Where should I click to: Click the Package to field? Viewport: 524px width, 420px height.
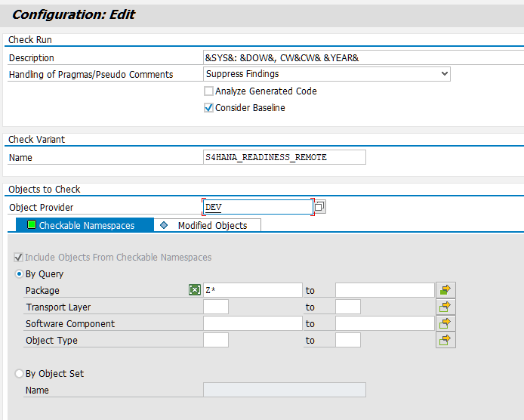[385, 290]
